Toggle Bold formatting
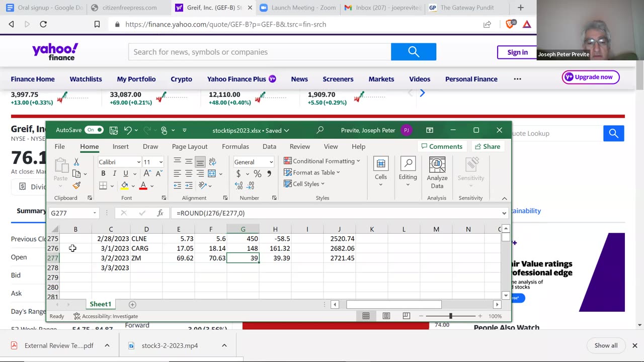The image size is (644, 362). [x=103, y=173]
